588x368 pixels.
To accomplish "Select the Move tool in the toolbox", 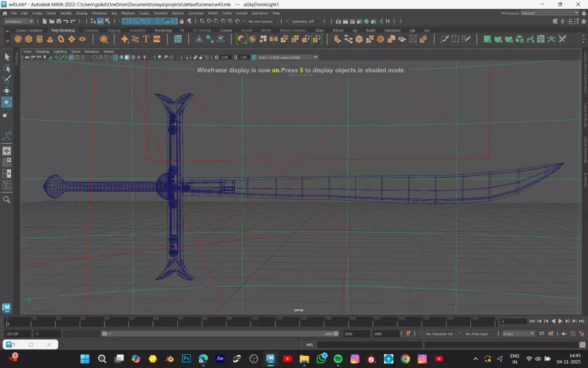I will click(7, 91).
